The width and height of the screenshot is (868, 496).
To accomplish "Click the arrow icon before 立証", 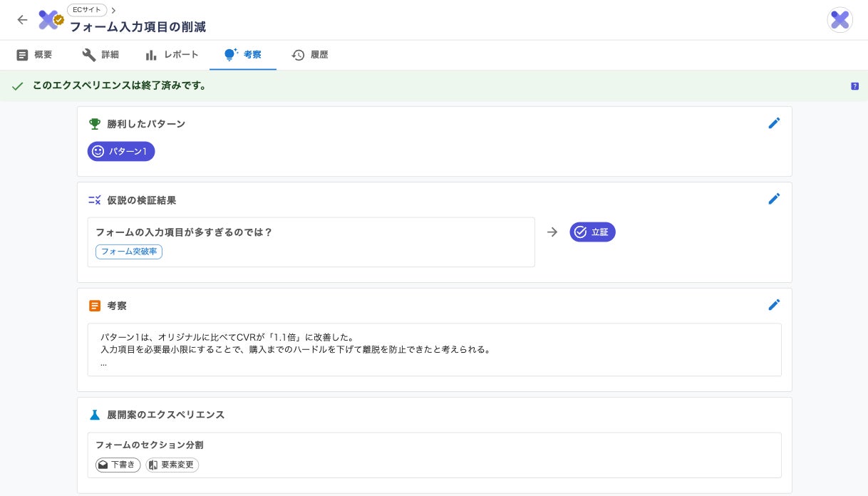I will coord(552,232).
